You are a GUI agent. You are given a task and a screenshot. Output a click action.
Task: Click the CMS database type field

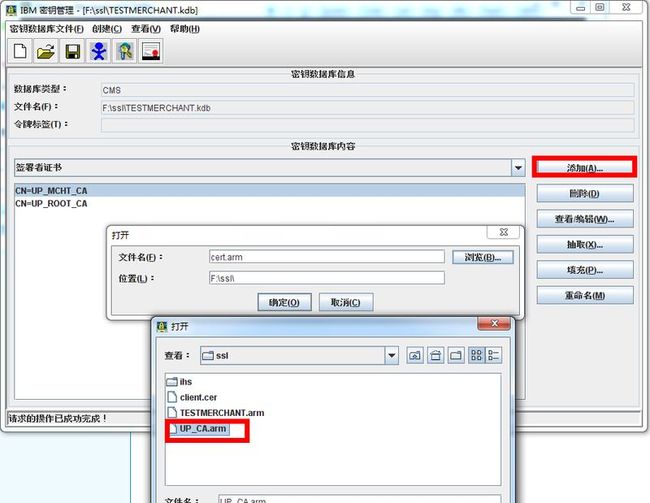click(x=367, y=90)
